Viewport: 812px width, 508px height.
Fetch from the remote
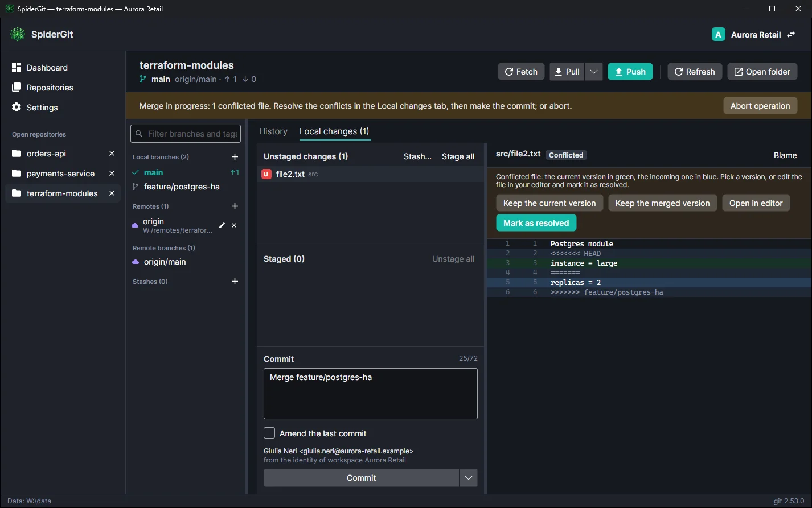pos(521,72)
